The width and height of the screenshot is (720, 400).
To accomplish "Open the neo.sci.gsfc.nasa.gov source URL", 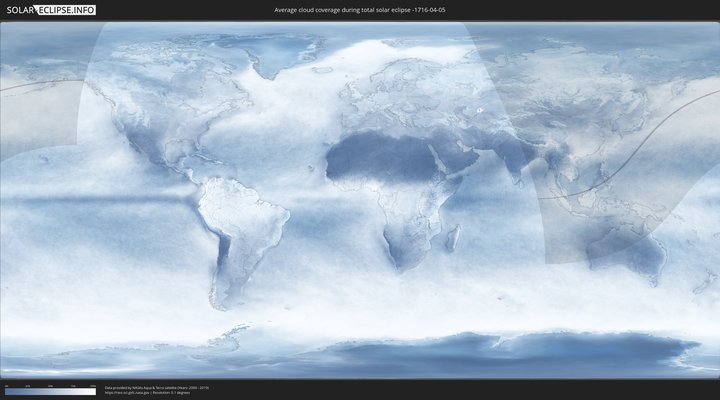I will [127, 393].
